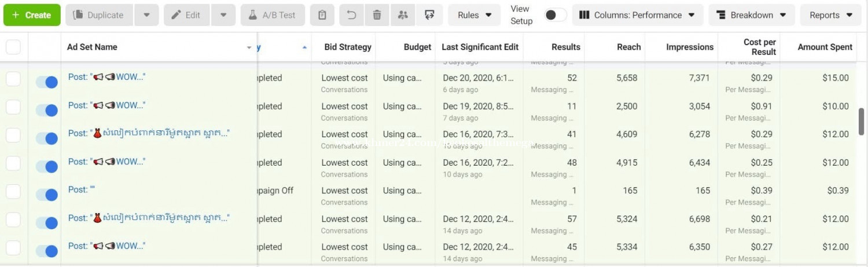Open Khmer post ad set with 41 results
This screenshot has height=267, width=868.
(149, 133)
